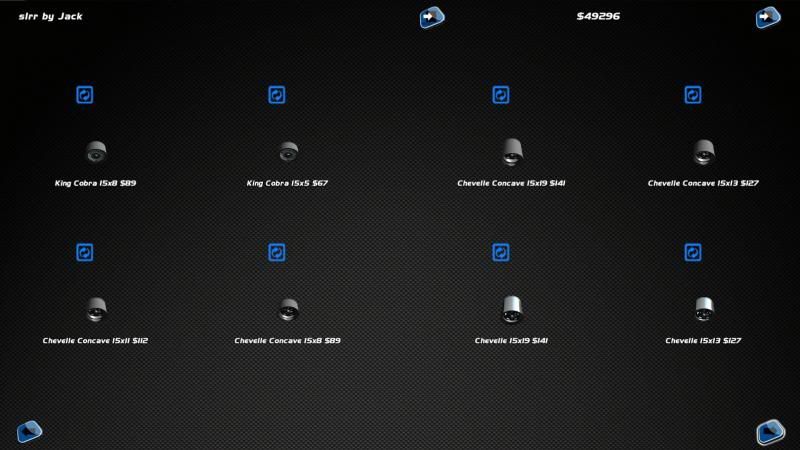Image resolution: width=800 pixels, height=450 pixels.
Task: Click the arrow button in top-right corner
Action: (768, 17)
